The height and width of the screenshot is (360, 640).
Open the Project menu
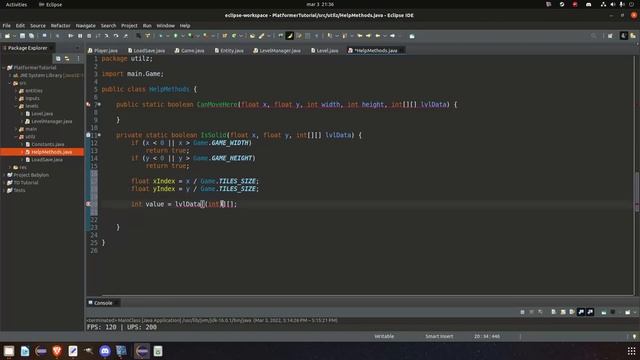pyautogui.click(x=129, y=25)
